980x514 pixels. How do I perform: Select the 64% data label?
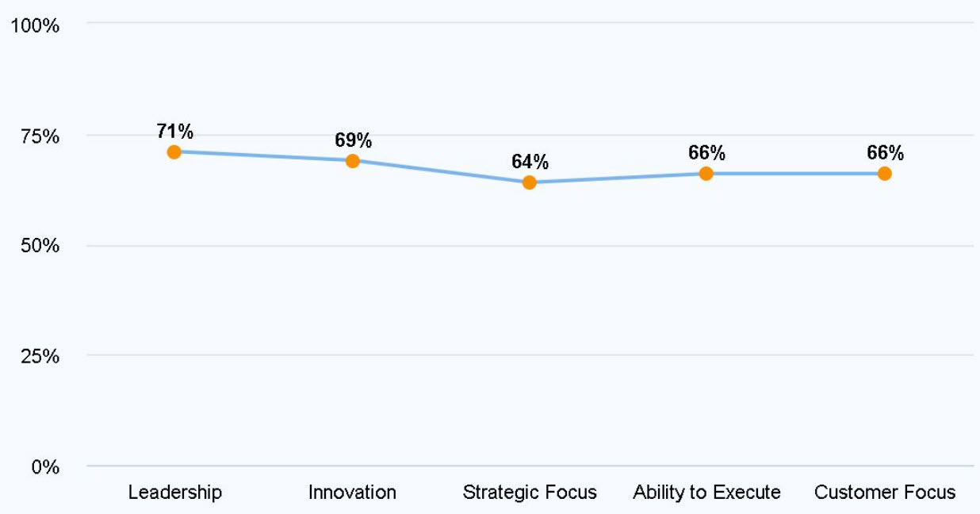point(530,163)
